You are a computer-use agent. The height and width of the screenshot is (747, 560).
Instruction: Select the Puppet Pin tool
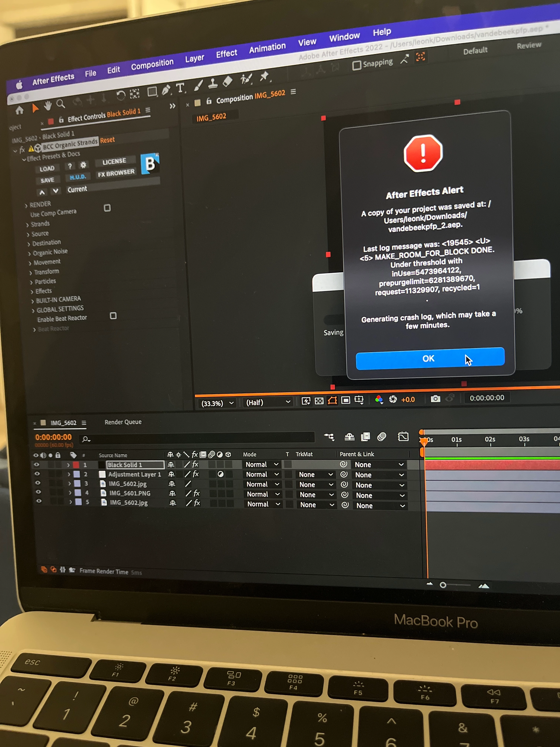(x=264, y=76)
